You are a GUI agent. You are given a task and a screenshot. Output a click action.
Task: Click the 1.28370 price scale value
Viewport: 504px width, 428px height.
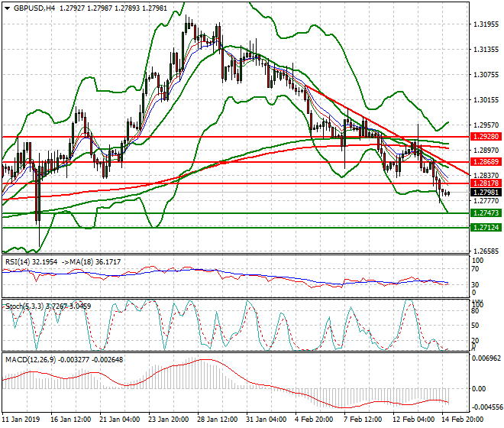pos(486,175)
